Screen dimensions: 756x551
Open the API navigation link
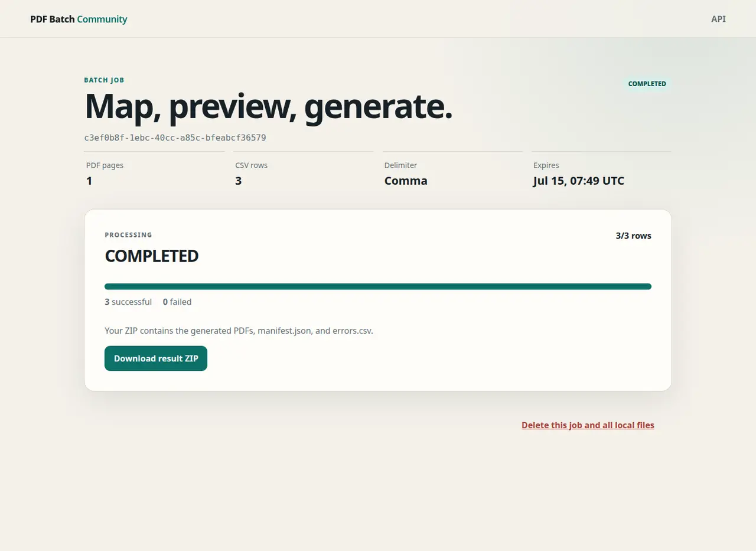(718, 19)
